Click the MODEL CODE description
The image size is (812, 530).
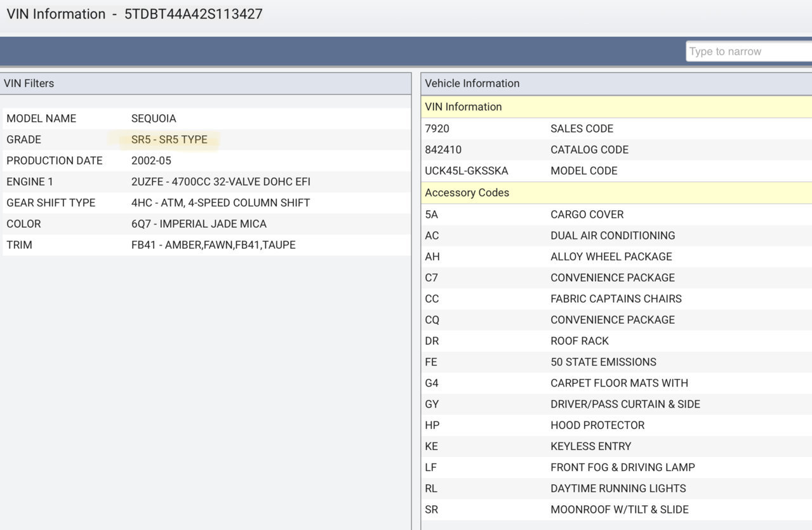tap(583, 170)
